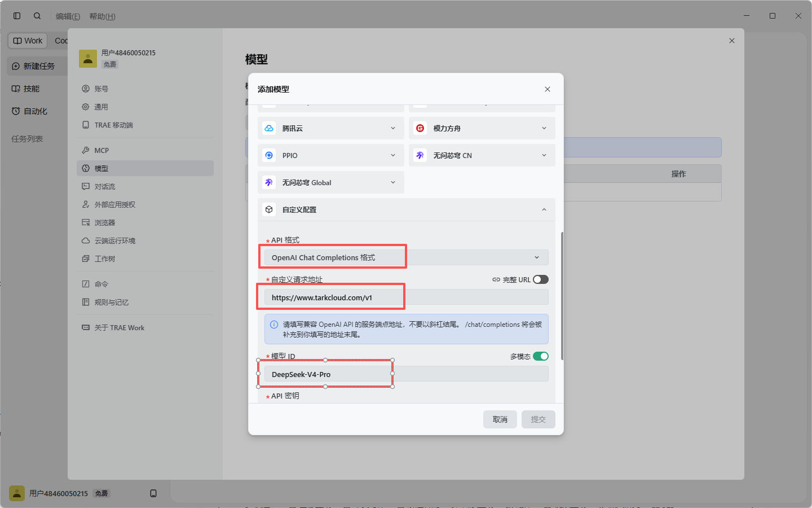Click the Tencent Cloud logo icon
This screenshot has height=508, width=812.
click(269, 128)
